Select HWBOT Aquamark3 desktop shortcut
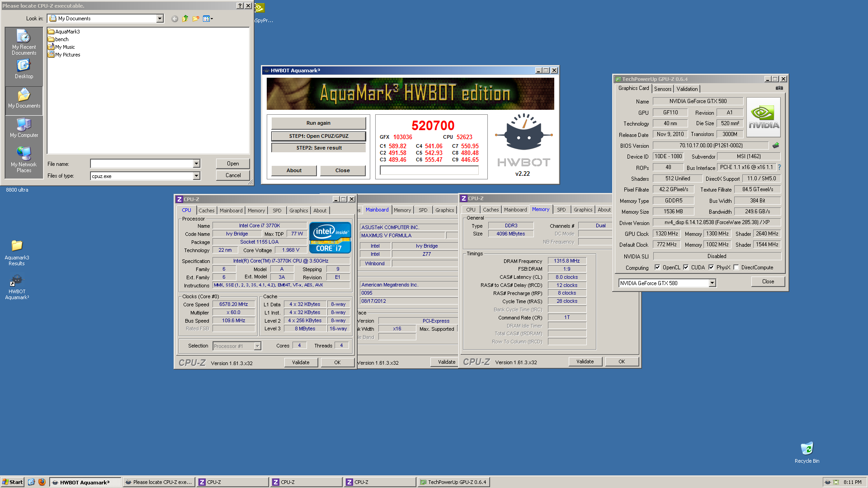Viewport: 868px width, 488px height. tap(17, 287)
